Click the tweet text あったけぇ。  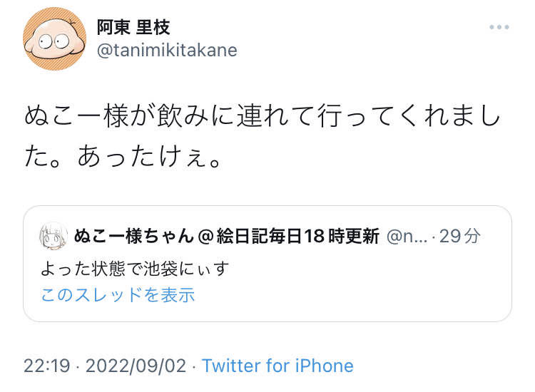(x=149, y=157)
